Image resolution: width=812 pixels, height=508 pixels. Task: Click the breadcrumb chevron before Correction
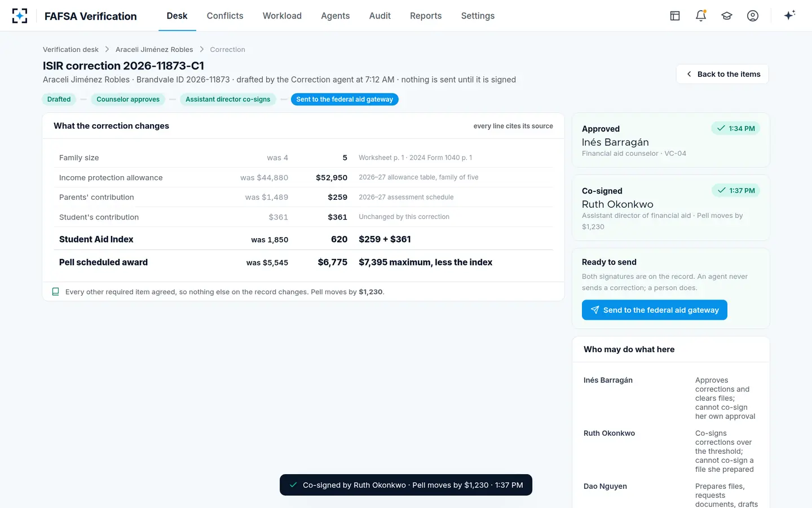click(x=202, y=50)
